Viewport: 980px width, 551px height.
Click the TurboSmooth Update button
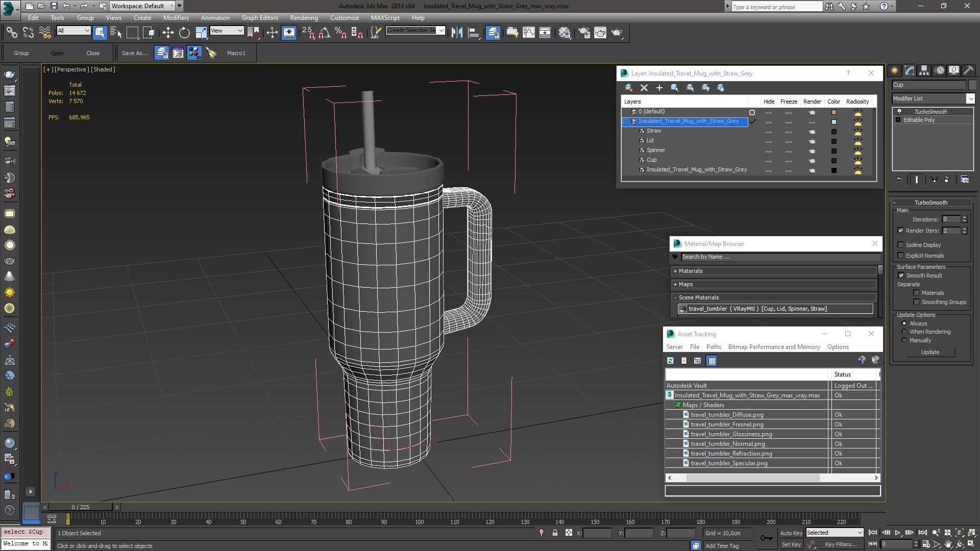(x=929, y=352)
